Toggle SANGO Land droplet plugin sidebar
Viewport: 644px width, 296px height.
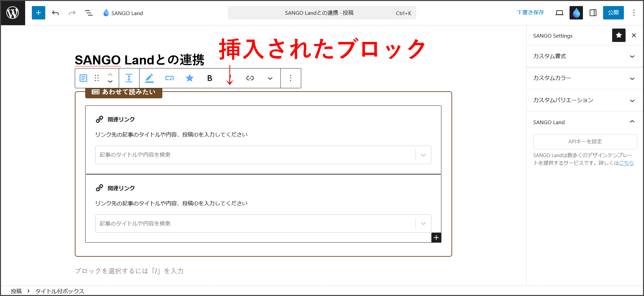[576, 13]
